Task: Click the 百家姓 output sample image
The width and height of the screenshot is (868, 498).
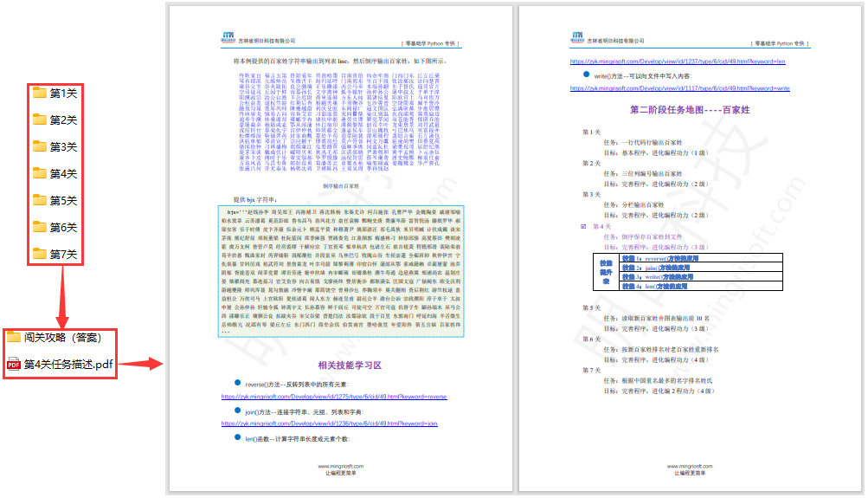Action: pos(339,122)
